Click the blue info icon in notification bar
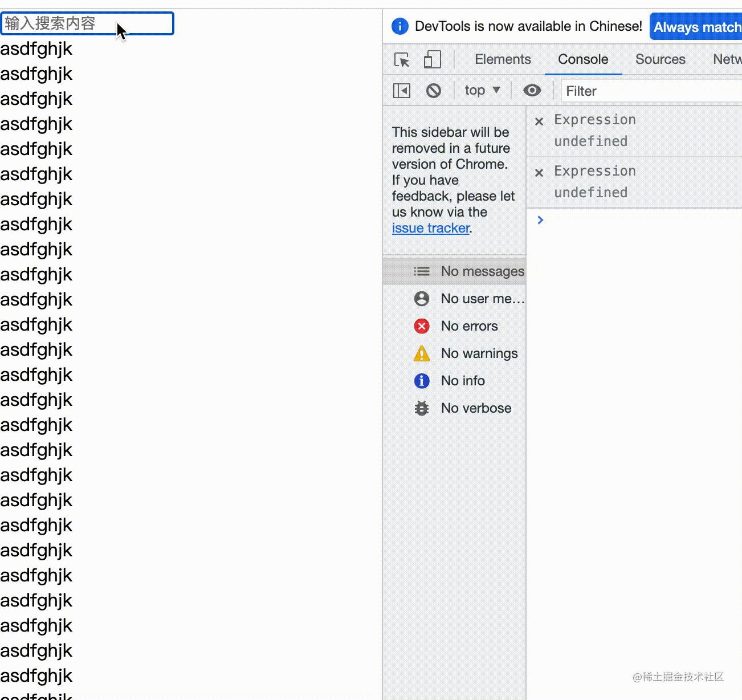The image size is (742, 700). coord(400,26)
